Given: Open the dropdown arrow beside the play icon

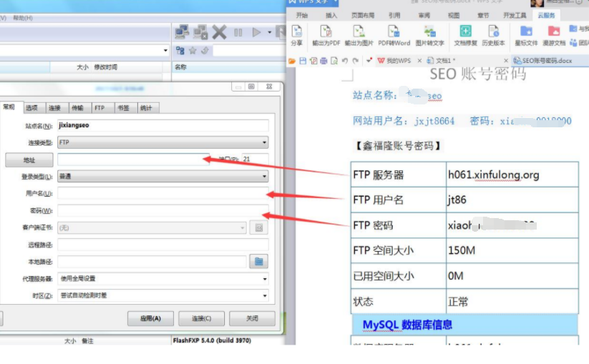Looking at the screenshot, I should pyautogui.click(x=269, y=33).
